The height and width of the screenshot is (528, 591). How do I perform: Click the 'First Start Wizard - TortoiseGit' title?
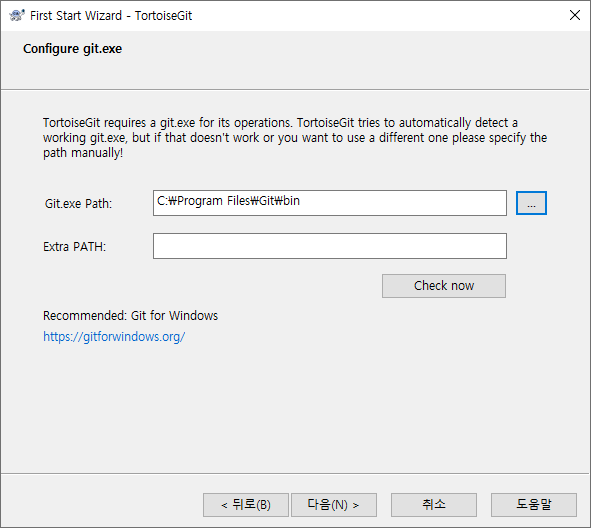111,16
